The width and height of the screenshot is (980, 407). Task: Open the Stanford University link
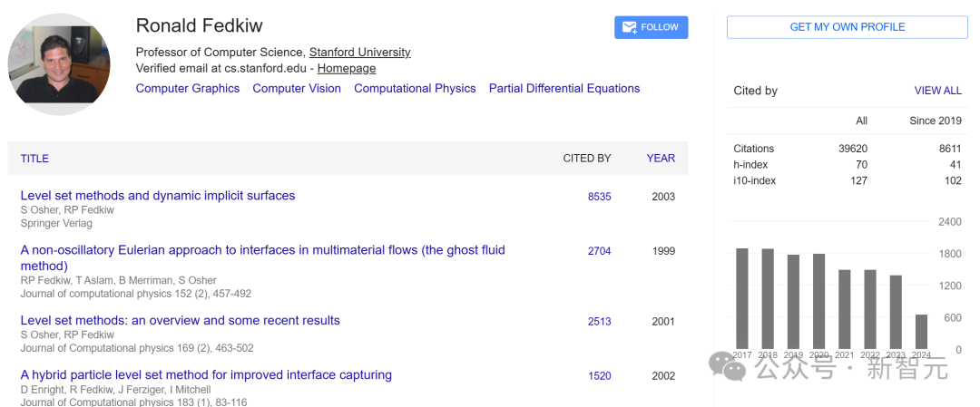(x=359, y=53)
